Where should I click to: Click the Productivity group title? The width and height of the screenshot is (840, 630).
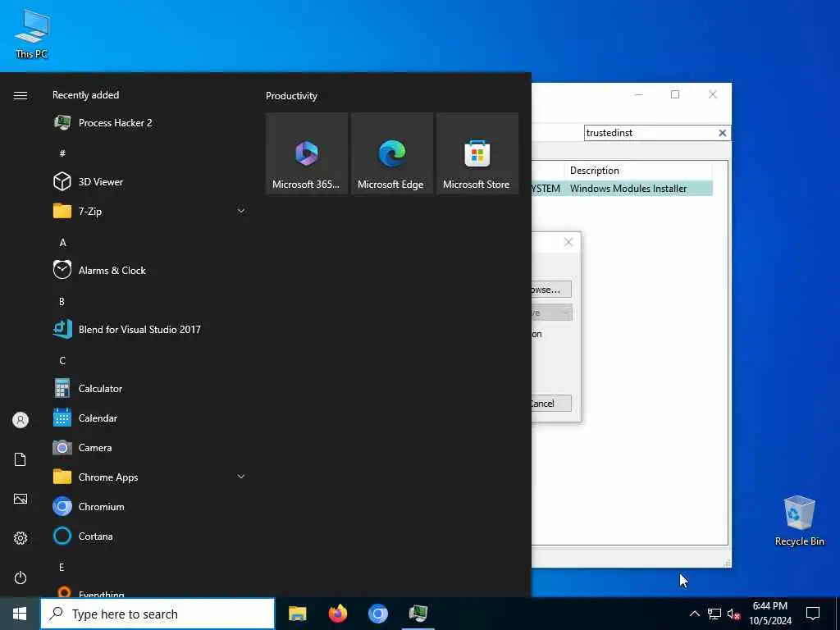tap(291, 96)
